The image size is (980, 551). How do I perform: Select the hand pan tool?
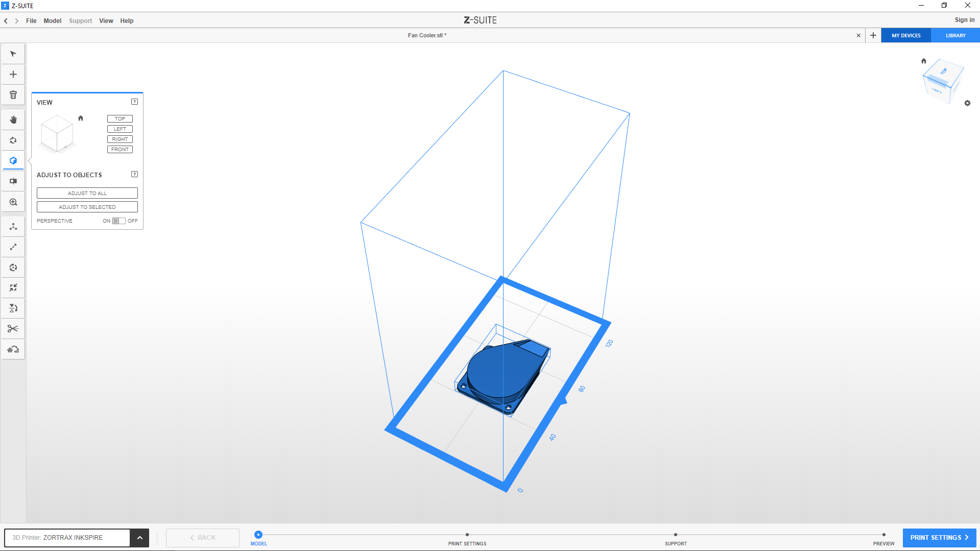click(x=13, y=120)
